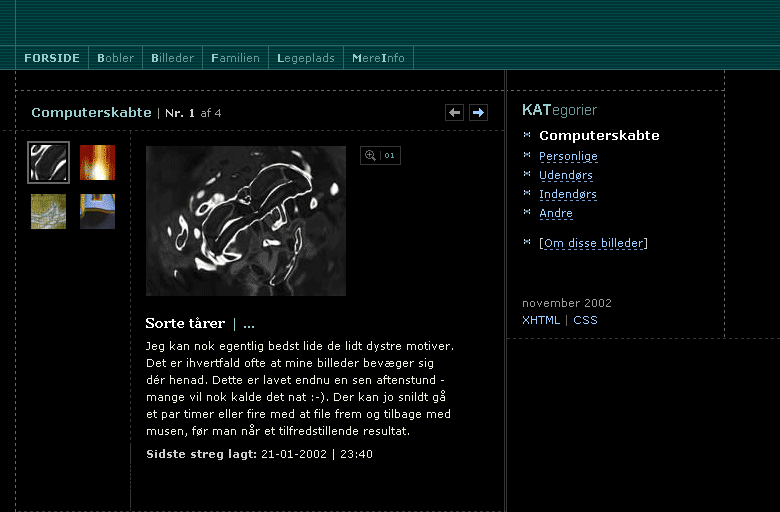Open the Andre category link
The height and width of the screenshot is (512, 780).
556,213
